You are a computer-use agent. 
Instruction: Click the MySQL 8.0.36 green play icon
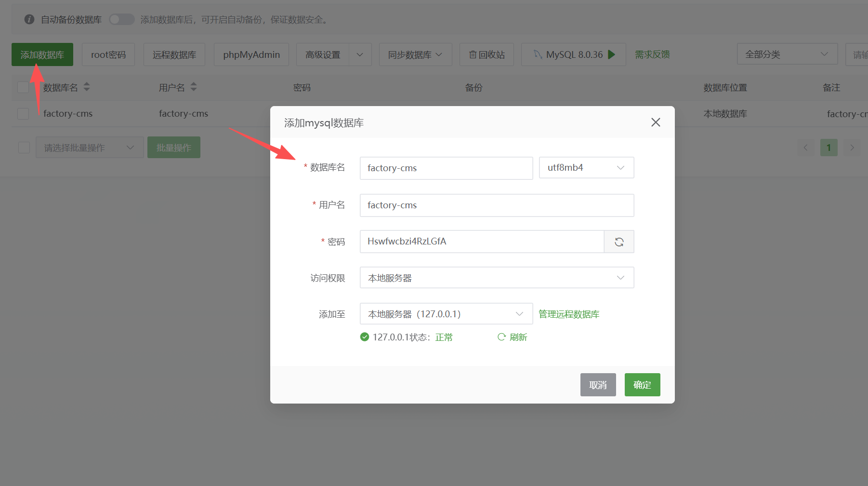(x=611, y=54)
